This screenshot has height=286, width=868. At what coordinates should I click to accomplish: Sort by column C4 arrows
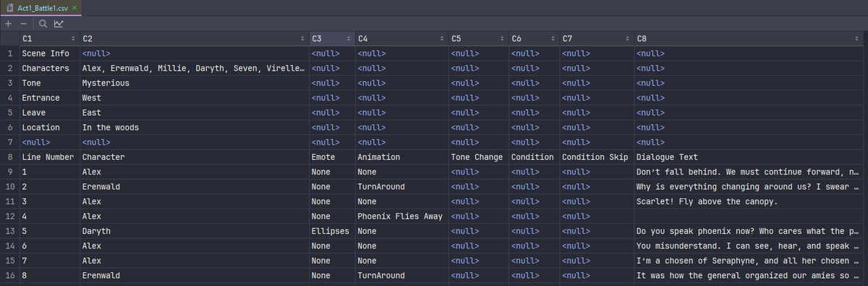click(x=442, y=38)
